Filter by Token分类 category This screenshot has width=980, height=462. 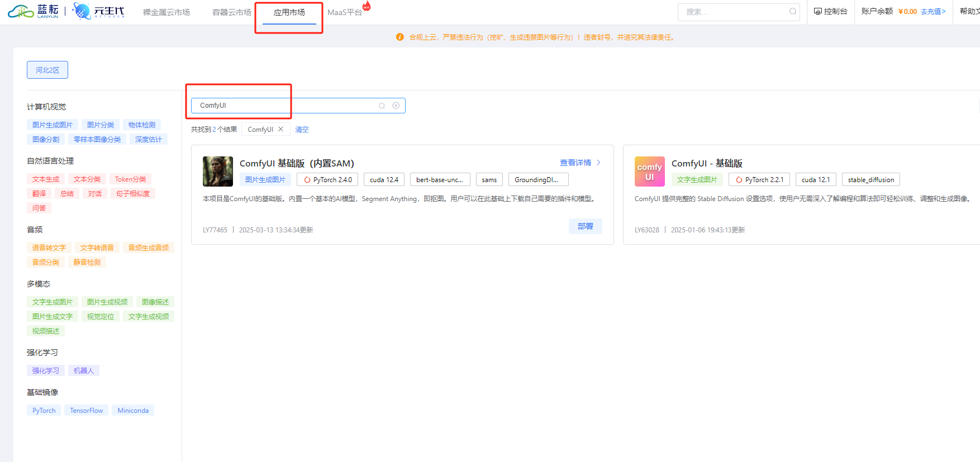(x=130, y=179)
